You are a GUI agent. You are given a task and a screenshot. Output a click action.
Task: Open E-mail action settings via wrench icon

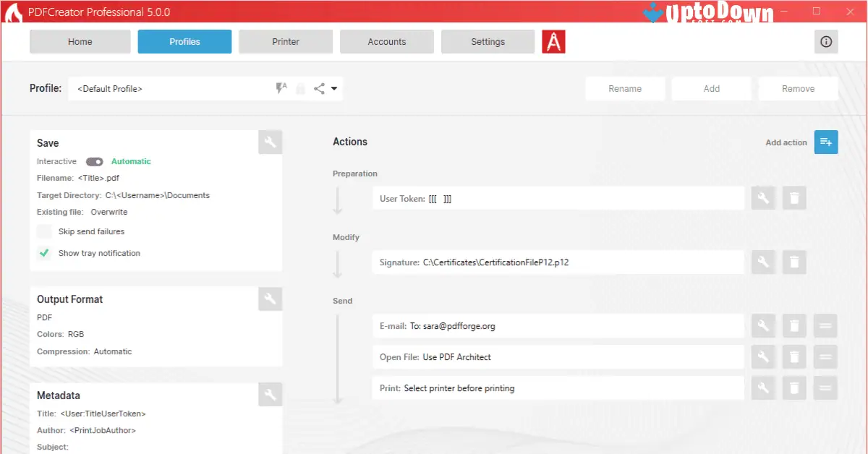point(762,325)
